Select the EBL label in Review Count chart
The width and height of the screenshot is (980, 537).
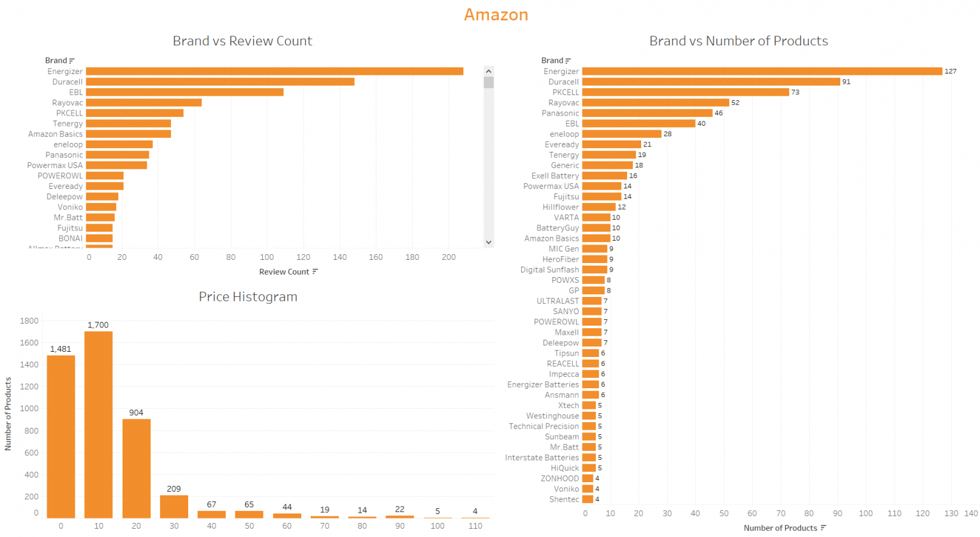(76, 93)
